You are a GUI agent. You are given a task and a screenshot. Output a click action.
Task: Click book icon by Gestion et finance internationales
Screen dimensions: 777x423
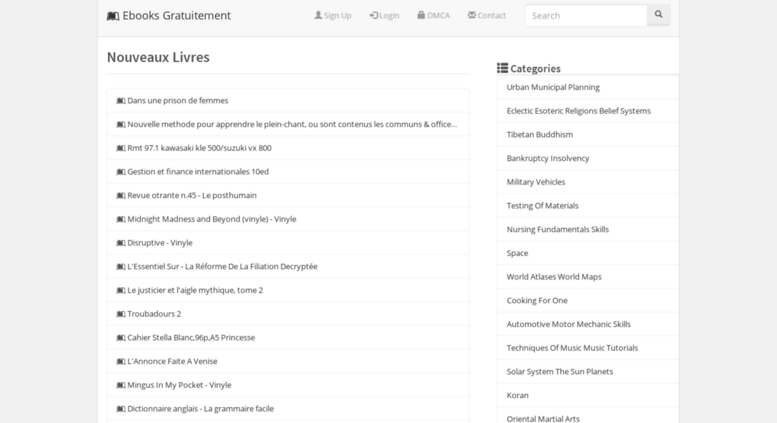[x=121, y=172]
